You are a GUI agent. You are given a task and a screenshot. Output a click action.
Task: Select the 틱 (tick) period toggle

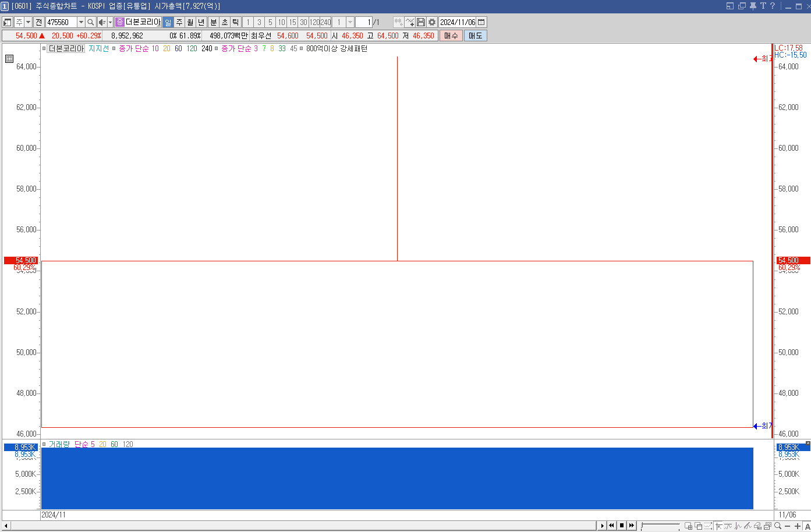pyautogui.click(x=236, y=22)
